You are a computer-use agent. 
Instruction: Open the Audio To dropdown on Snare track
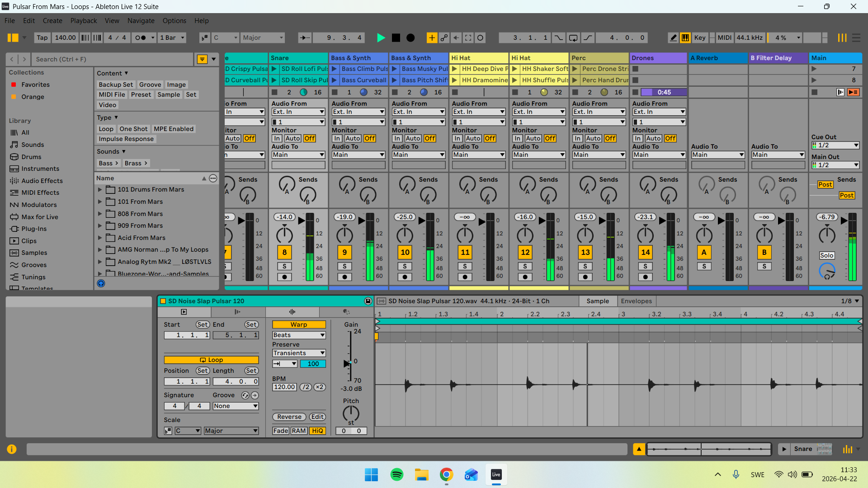point(298,155)
